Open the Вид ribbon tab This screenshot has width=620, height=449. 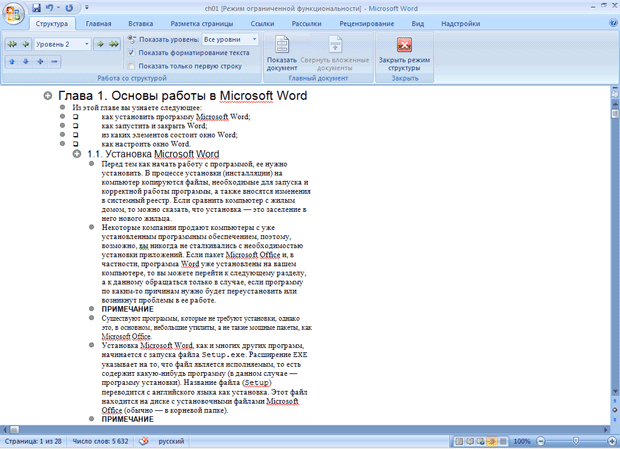click(418, 24)
